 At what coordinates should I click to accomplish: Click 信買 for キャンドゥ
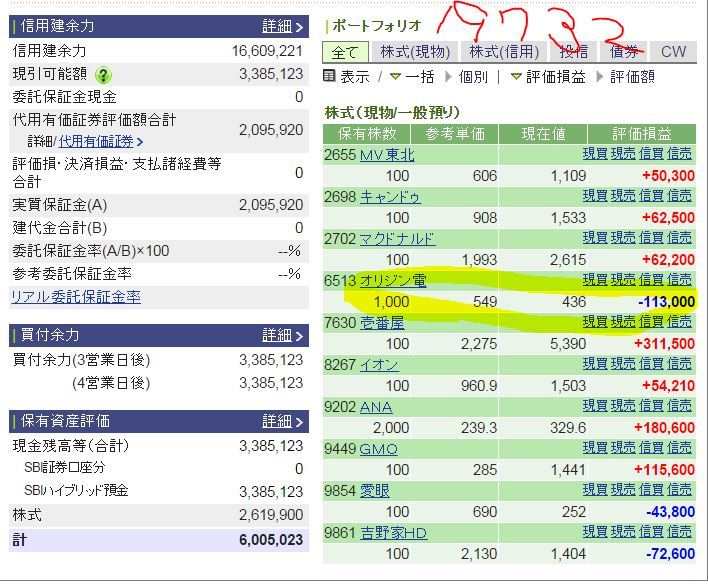[x=651, y=196]
